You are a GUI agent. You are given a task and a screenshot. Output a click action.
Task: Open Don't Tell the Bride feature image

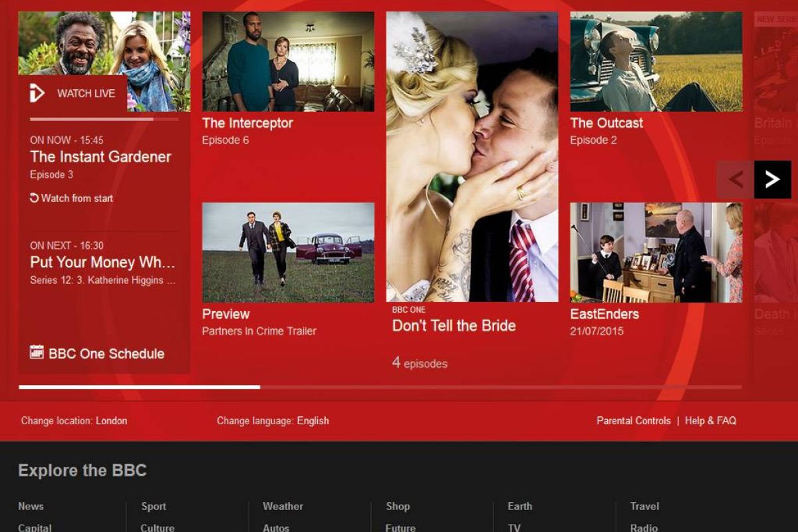coord(471,156)
